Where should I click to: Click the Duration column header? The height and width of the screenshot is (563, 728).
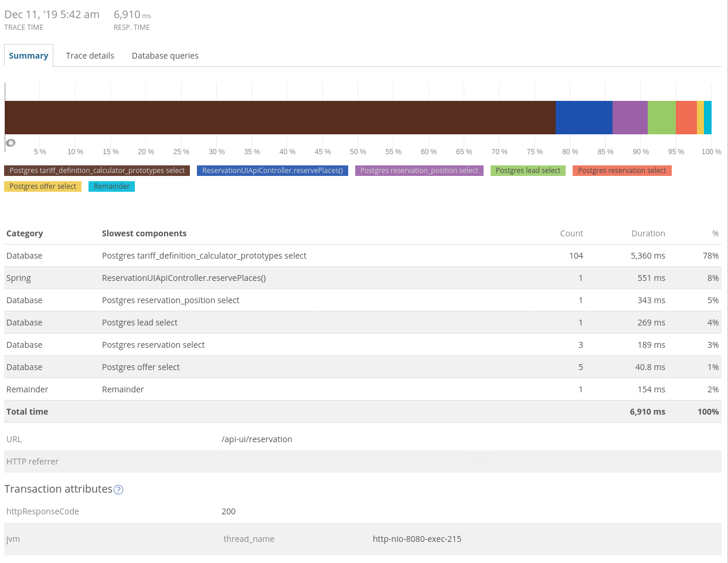(648, 233)
